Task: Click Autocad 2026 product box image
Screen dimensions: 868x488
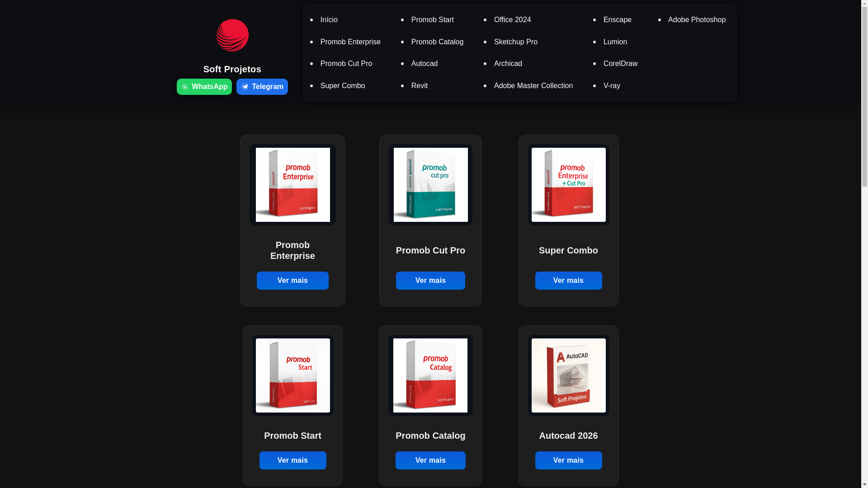Action: click(569, 375)
